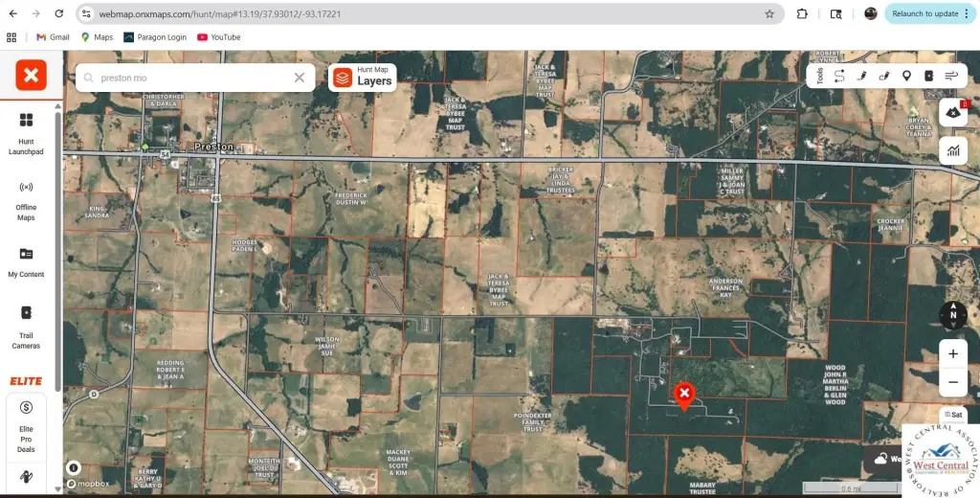
Task: Select the trail camera tool icon
Action: 928,76
